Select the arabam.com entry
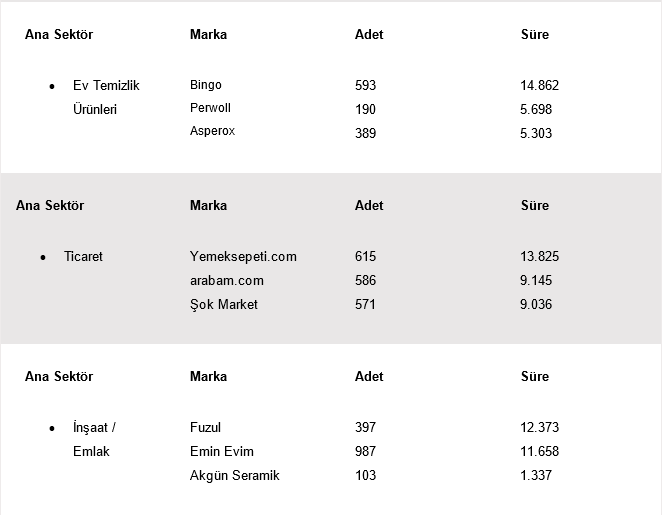This screenshot has height=515, width=662. click(x=227, y=280)
